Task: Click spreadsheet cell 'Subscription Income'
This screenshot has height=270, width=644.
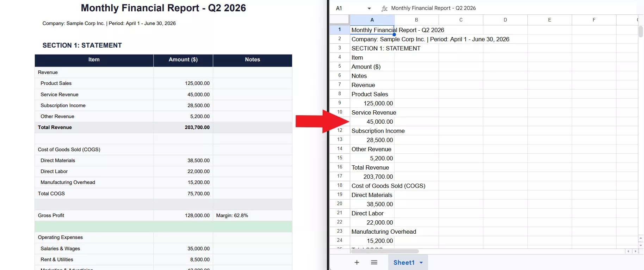Action: [x=372, y=131]
